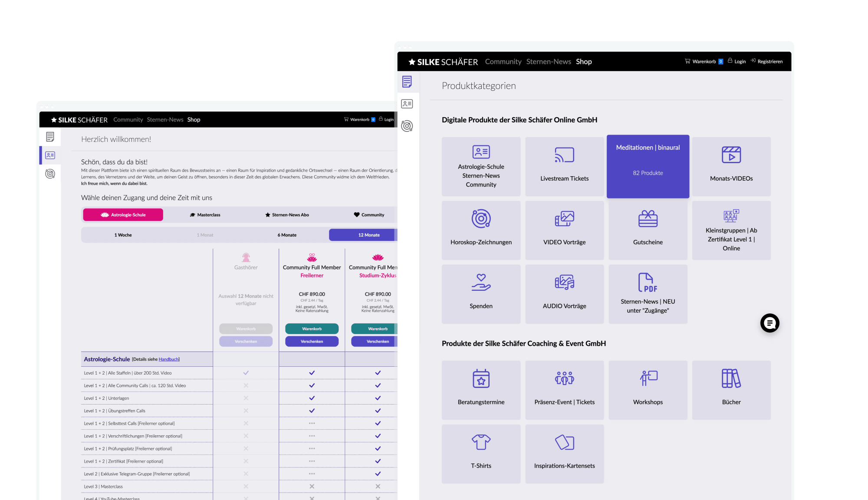Screen dimensions: 868x500
Task: Click Login in right window header
Action: pos(737,61)
